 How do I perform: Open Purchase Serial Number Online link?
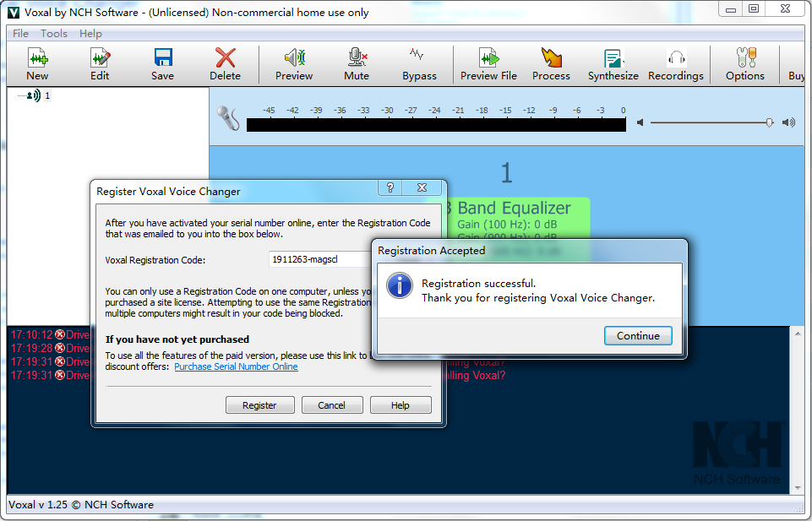[236, 366]
